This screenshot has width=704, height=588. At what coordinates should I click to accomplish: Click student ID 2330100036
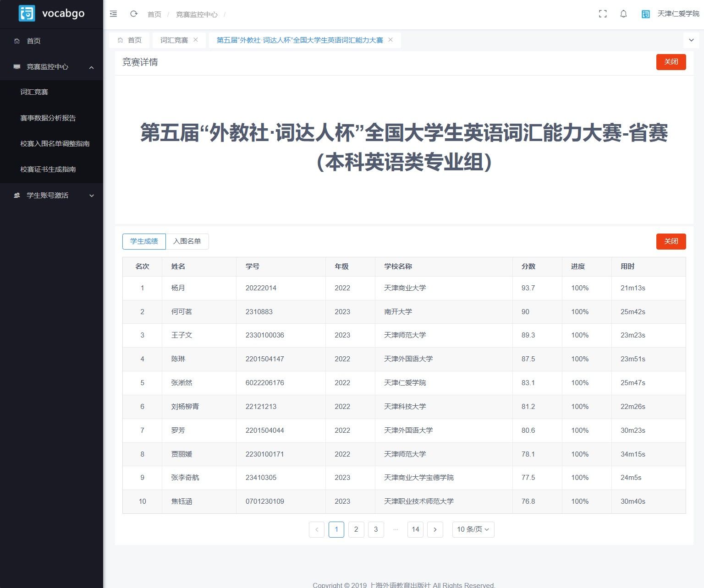pyautogui.click(x=265, y=335)
